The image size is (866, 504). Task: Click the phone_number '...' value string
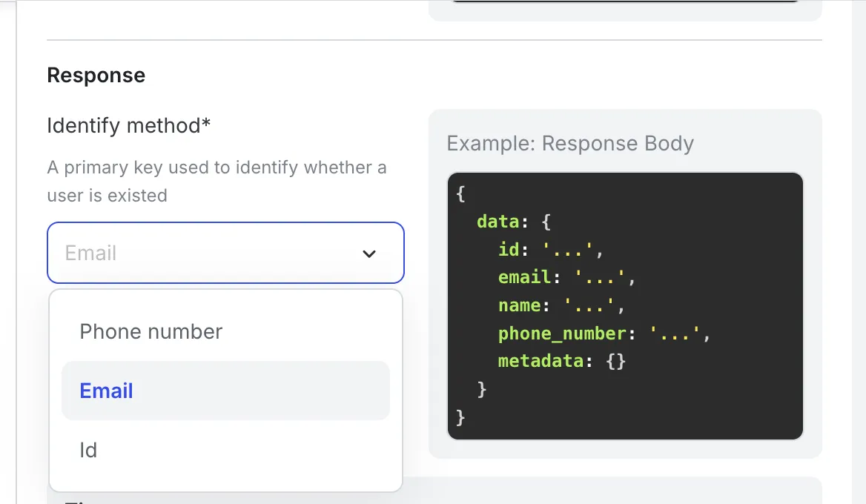[x=676, y=334]
